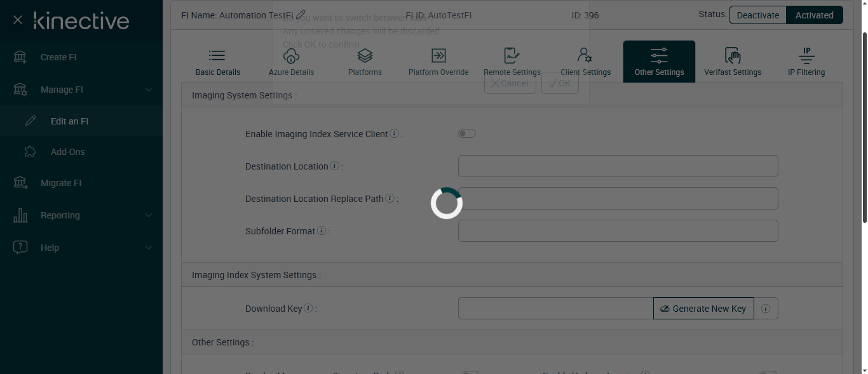Click the page vertical scrollbar
Image resolution: width=868 pixels, height=374 pixels.
point(864,127)
